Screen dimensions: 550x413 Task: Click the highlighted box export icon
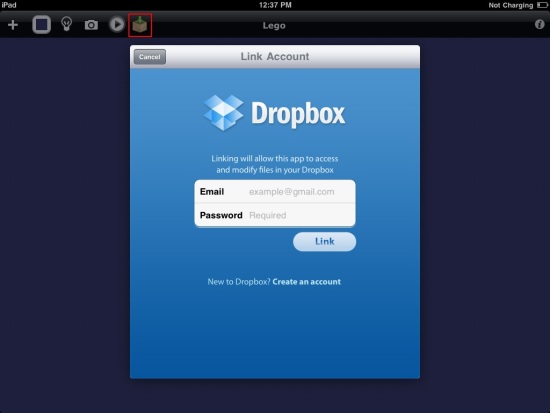[x=140, y=25]
